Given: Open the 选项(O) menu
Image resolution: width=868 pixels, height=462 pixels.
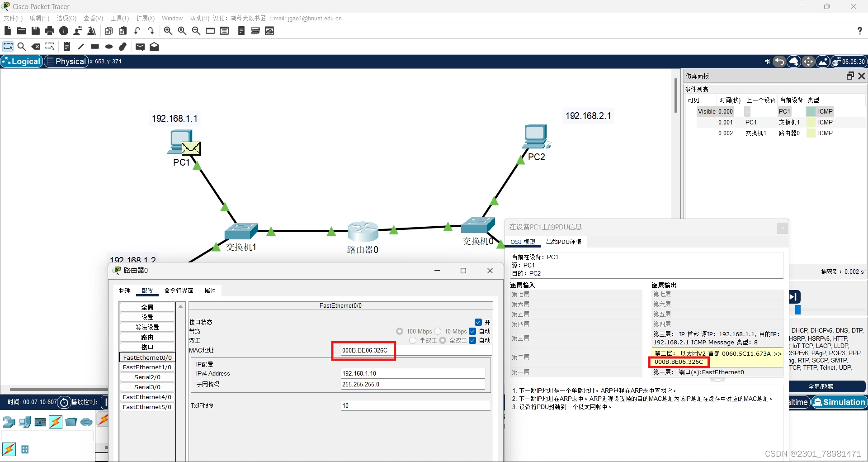Looking at the screenshot, I should (x=66, y=18).
